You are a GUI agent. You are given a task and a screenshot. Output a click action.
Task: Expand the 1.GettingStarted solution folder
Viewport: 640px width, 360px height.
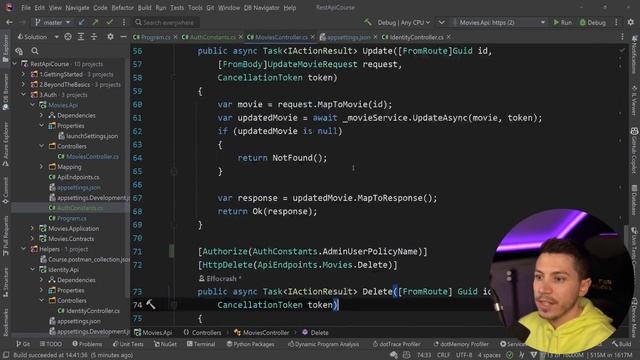click(23, 74)
